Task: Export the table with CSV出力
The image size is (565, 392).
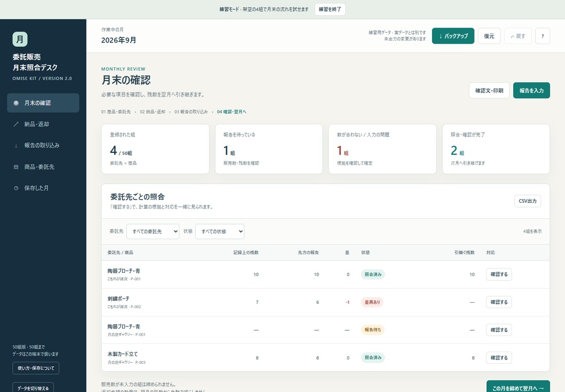Action: [527, 201]
